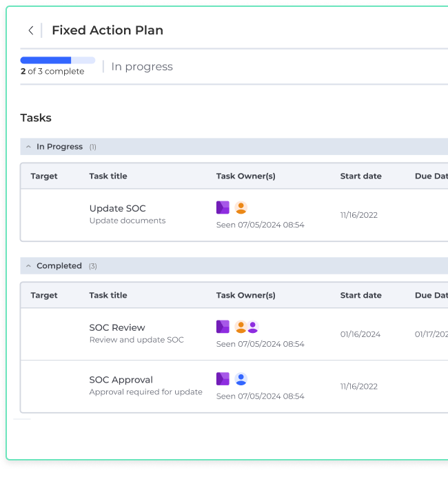
Task: Click the purple square icon in SOC Approval row
Action: click(223, 379)
